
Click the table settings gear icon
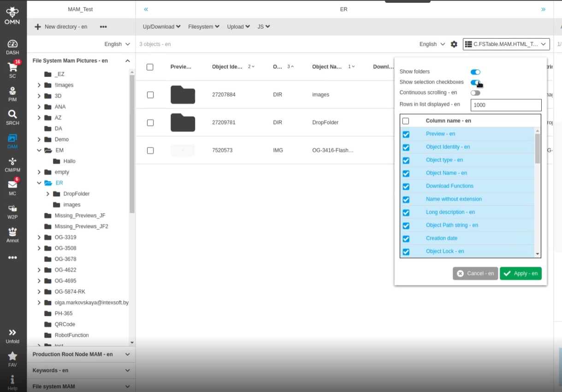[454, 44]
